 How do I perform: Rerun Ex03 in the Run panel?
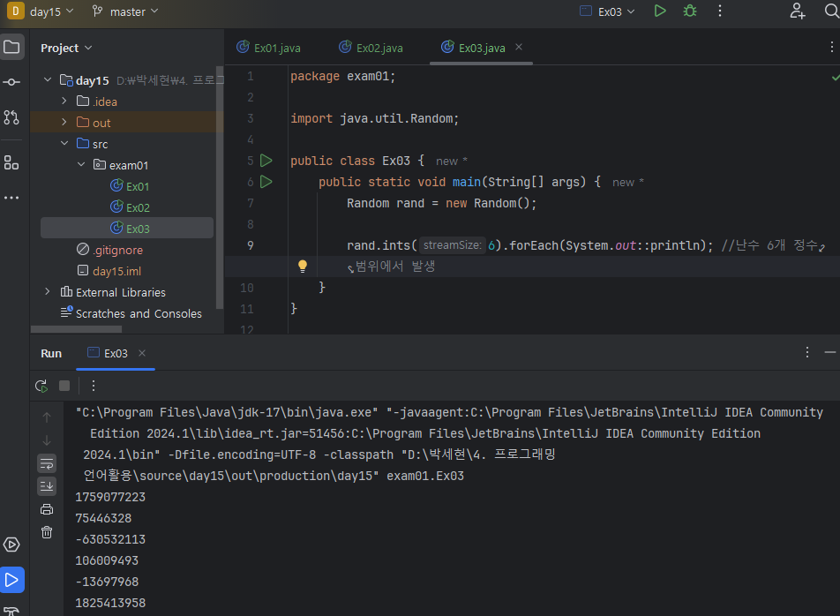(x=41, y=386)
